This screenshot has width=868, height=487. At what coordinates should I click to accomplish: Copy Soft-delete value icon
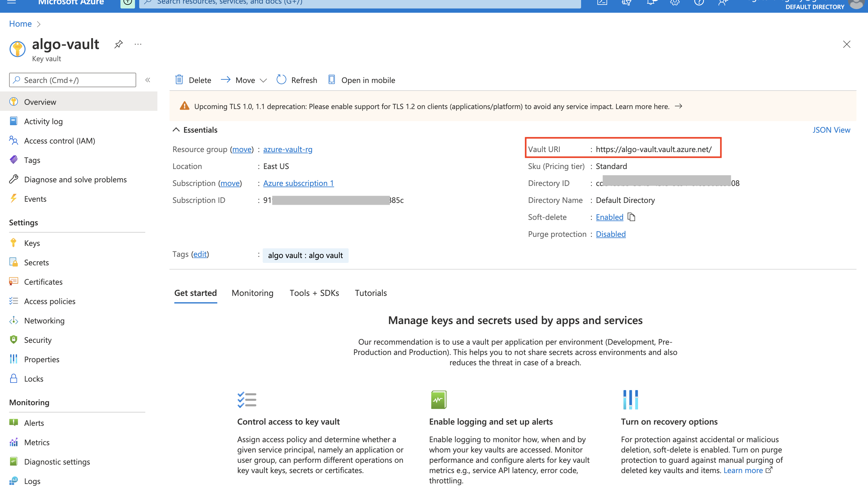[x=631, y=217]
